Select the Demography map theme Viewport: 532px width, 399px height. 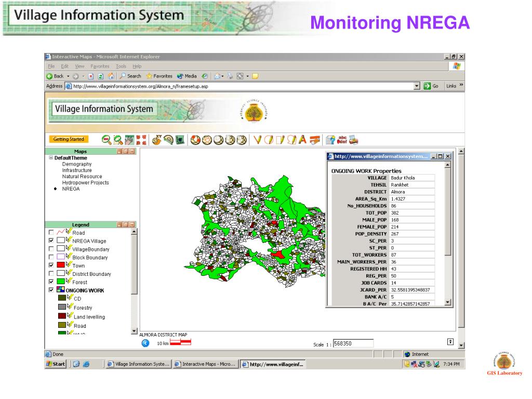pos(77,164)
